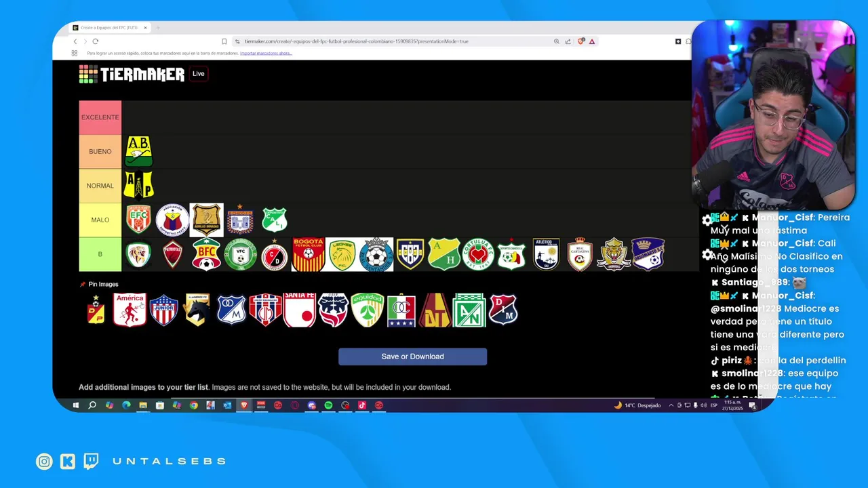Pick the Unión Magdalena striped crest
The image size is (868, 488).
(265, 310)
